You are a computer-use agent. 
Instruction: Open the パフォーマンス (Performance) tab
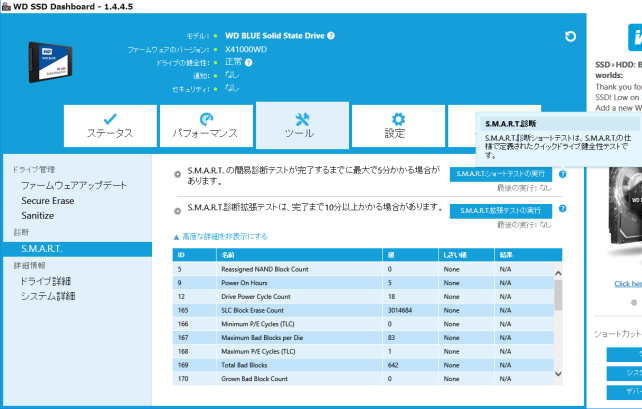(x=205, y=125)
